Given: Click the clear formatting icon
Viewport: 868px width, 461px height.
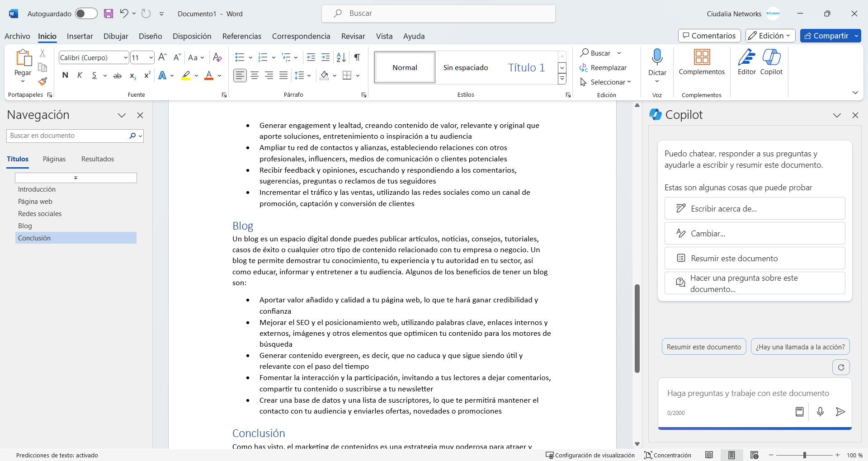Looking at the screenshot, I should pos(217,57).
